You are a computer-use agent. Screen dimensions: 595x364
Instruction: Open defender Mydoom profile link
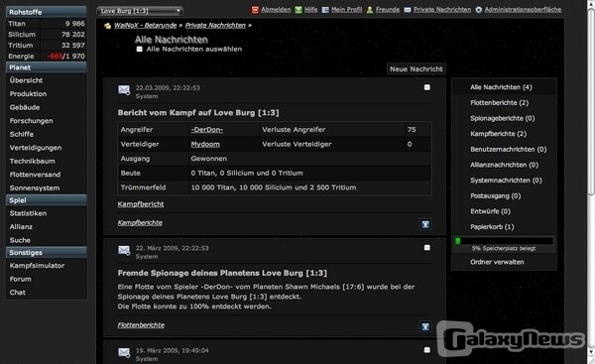[x=205, y=144]
